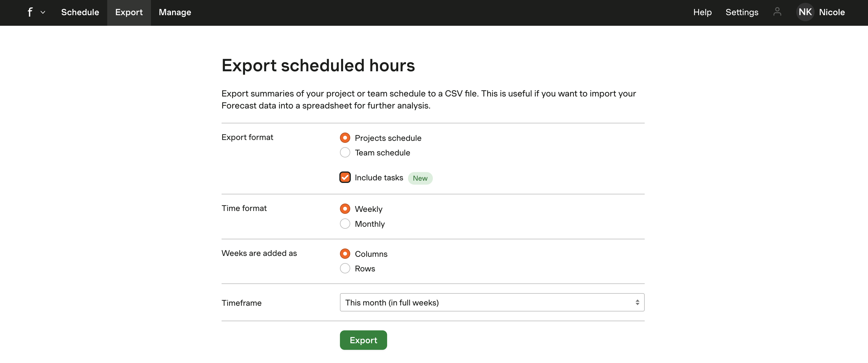Click the green Export button
The height and width of the screenshot is (363, 868).
pyautogui.click(x=363, y=340)
